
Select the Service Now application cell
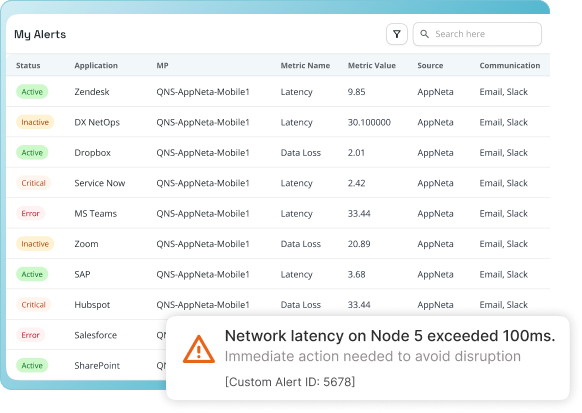(99, 183)
